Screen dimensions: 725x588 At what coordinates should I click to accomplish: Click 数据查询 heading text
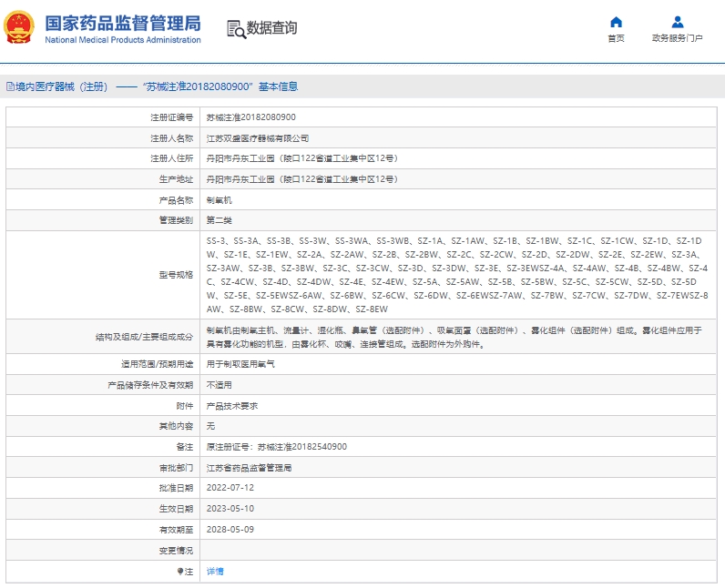(271, 27)
